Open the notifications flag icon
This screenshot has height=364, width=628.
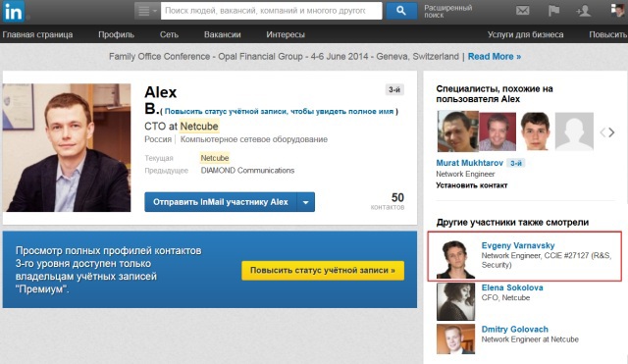[x=553, y=11]
